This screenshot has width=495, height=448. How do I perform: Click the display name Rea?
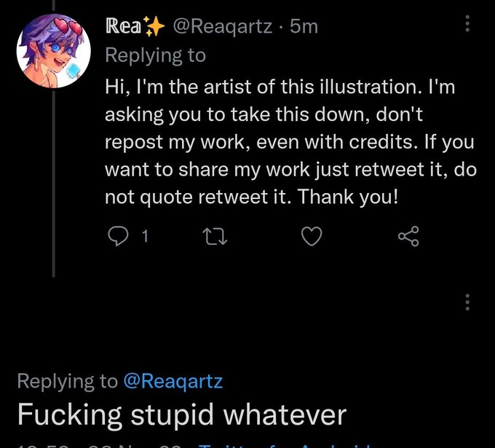click(123, 26)
